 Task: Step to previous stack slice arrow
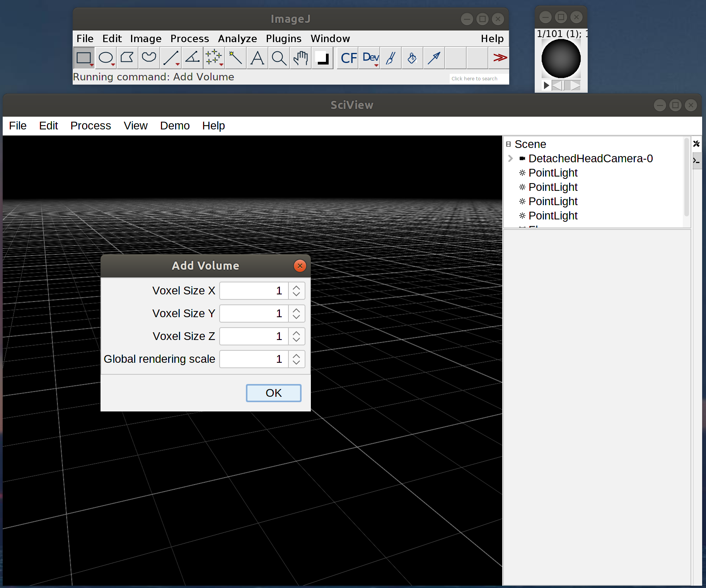click(x=557, y=85)
